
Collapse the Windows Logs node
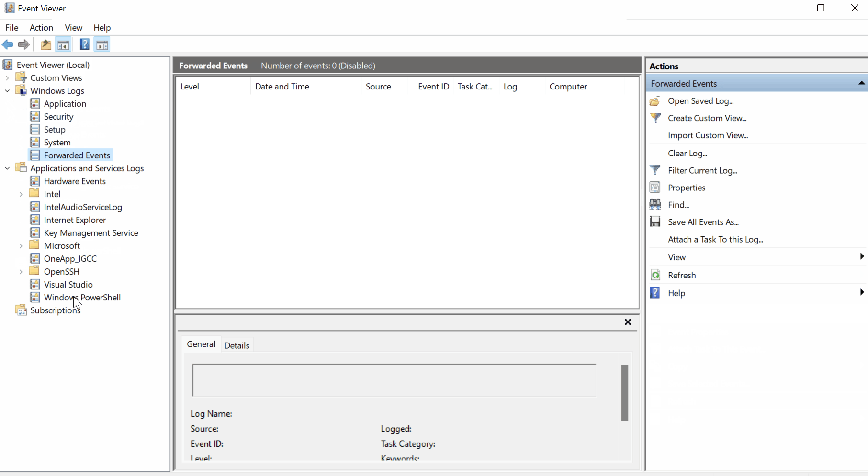7,90
